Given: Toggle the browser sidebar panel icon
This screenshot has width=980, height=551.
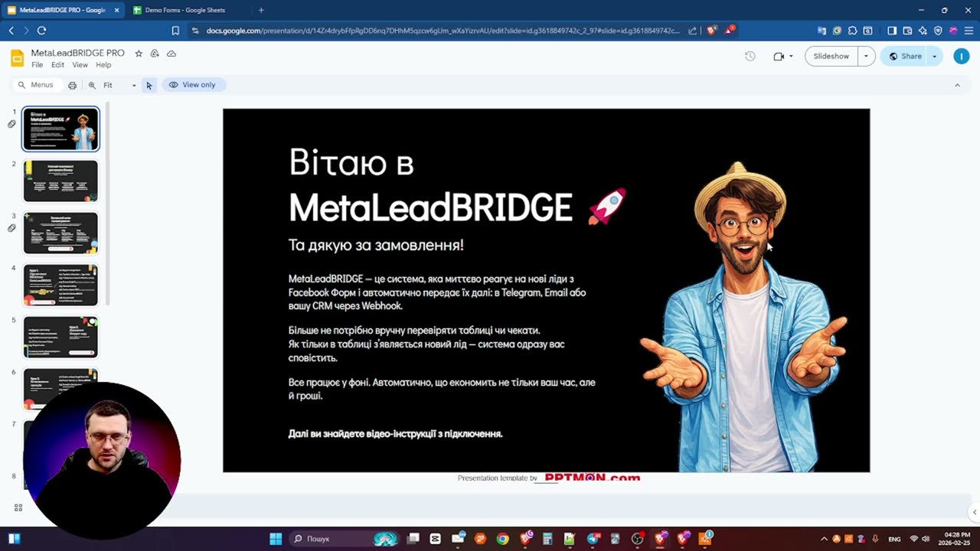Looking at the screenshot, I should tap(892, 31).
